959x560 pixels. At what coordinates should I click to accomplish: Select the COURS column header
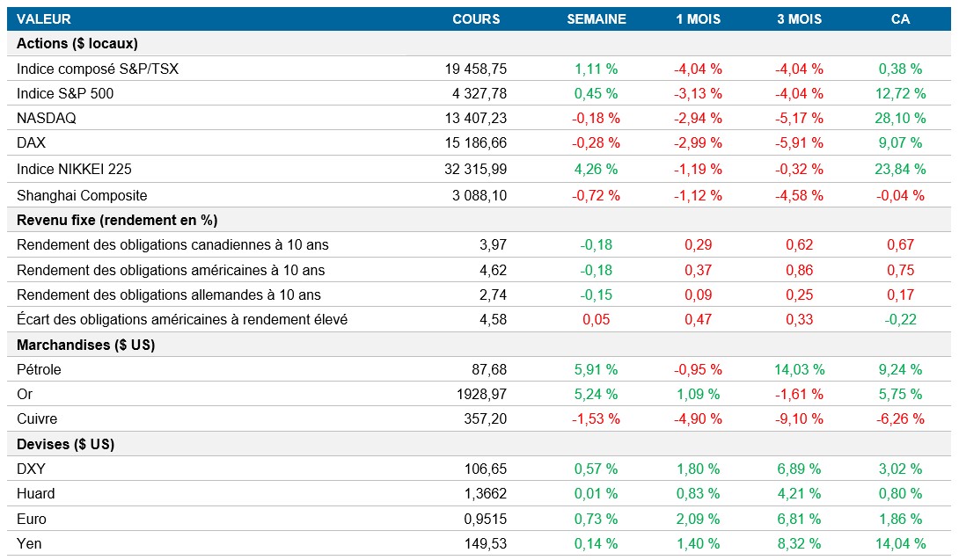point(476,18)
